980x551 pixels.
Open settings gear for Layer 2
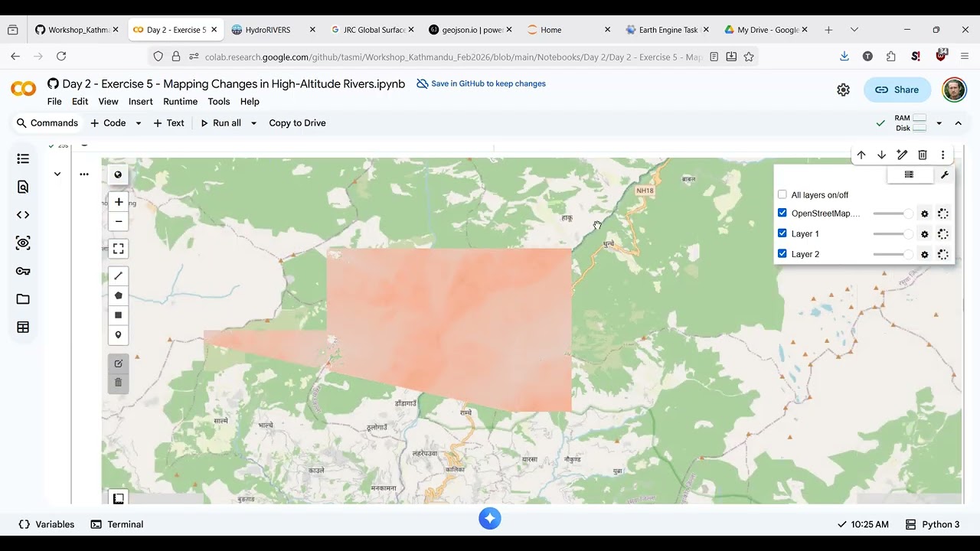point(924,255)
